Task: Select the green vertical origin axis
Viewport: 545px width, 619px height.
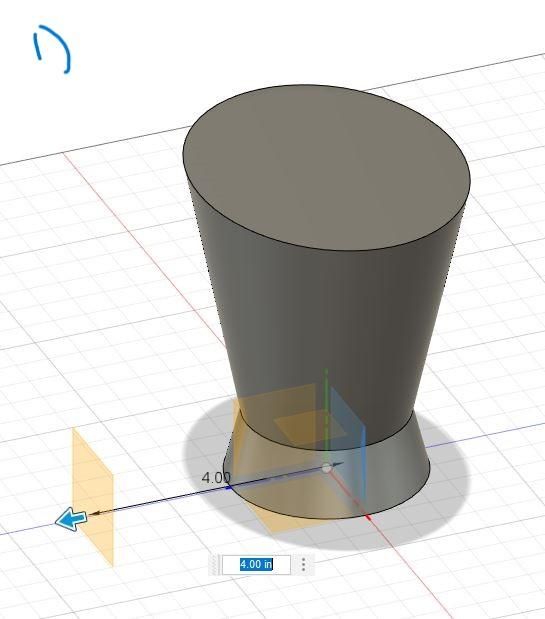Action: coord(326,415)
